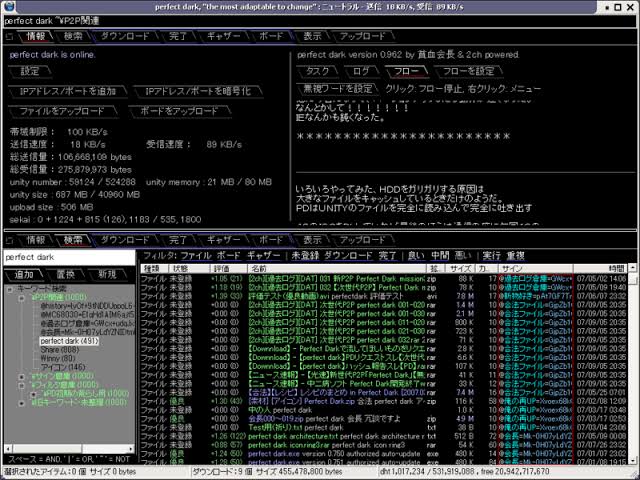
Task: Select the perfect dark (491) tree item
Action: point(69,341)
